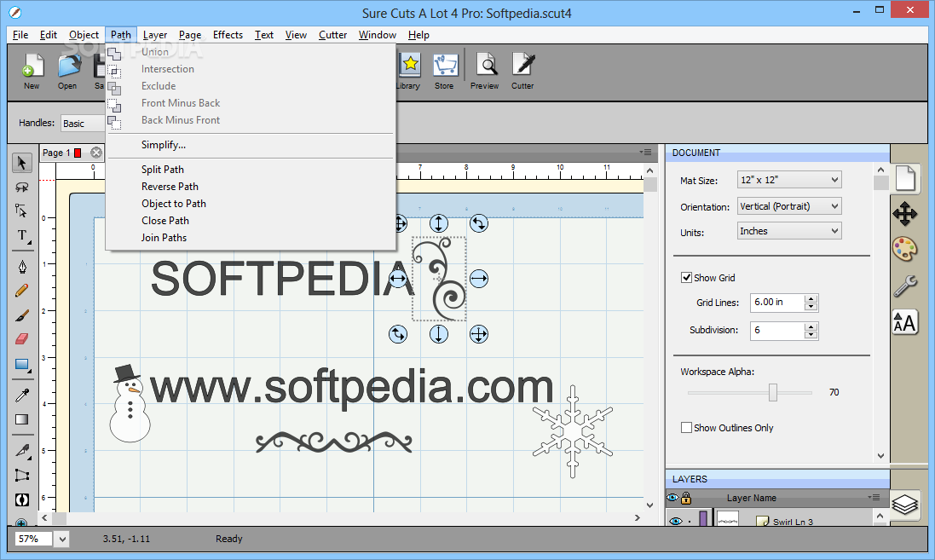The height and width of the screenshot is (560, 935).
Task: Open the page tabs options menu
Action: 645,152
